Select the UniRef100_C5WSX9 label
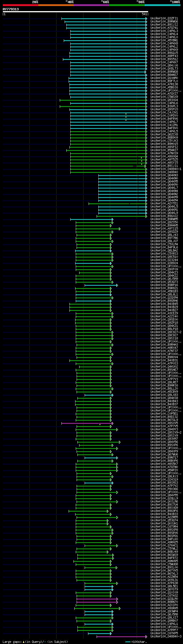This screenshot has height=644, width=183. (x=164, y=97)
